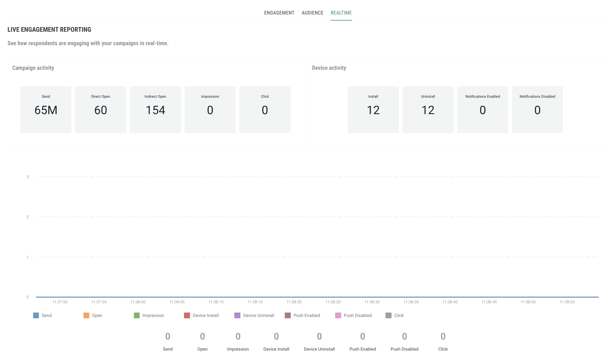Click the Send 65M stat card

46,109
